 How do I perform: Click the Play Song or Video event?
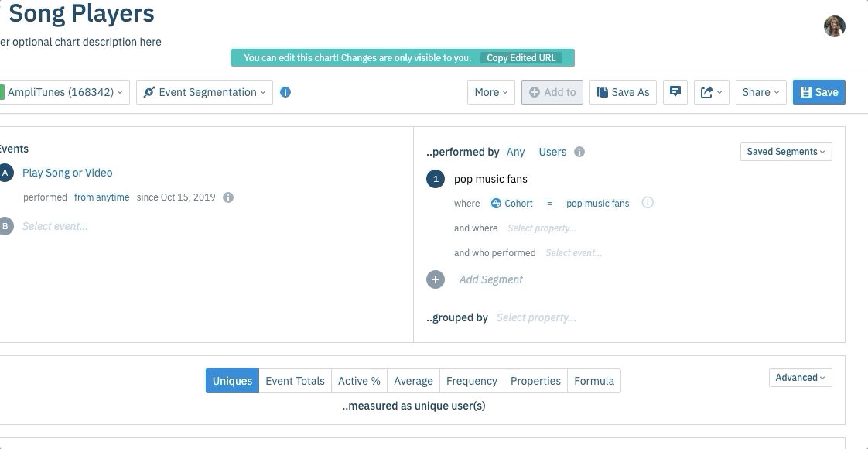tap(67, 173)
